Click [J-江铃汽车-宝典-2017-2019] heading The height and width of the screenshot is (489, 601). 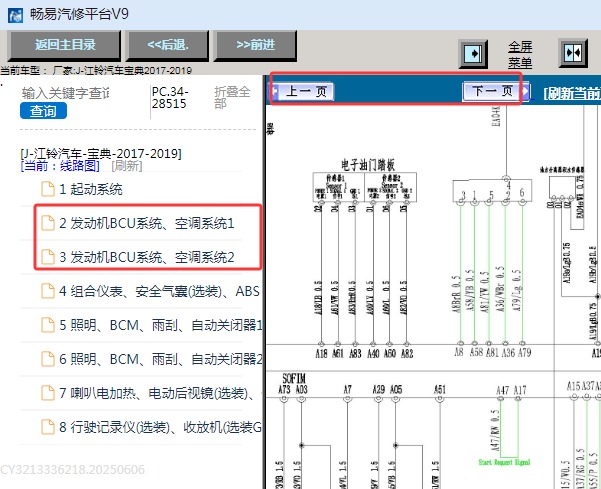(101, 154)
